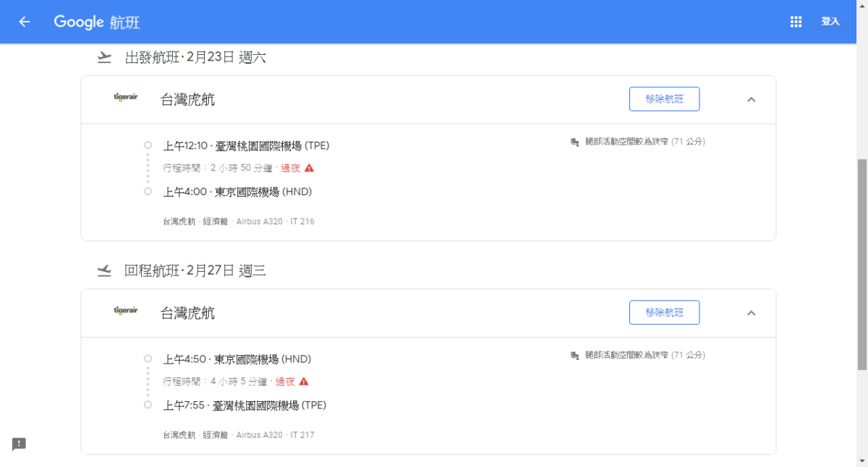Click the tigerair logo on departing flight

click(x=125, y=98)
